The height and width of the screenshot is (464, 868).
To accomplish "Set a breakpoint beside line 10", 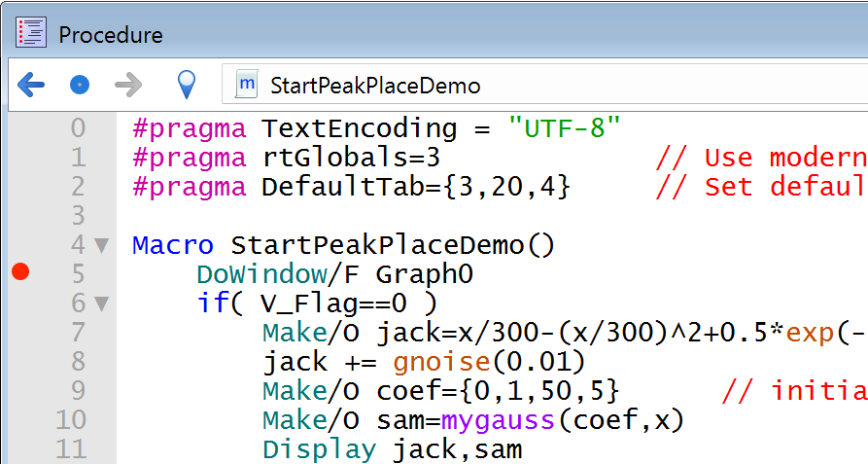I will [19, 420].
